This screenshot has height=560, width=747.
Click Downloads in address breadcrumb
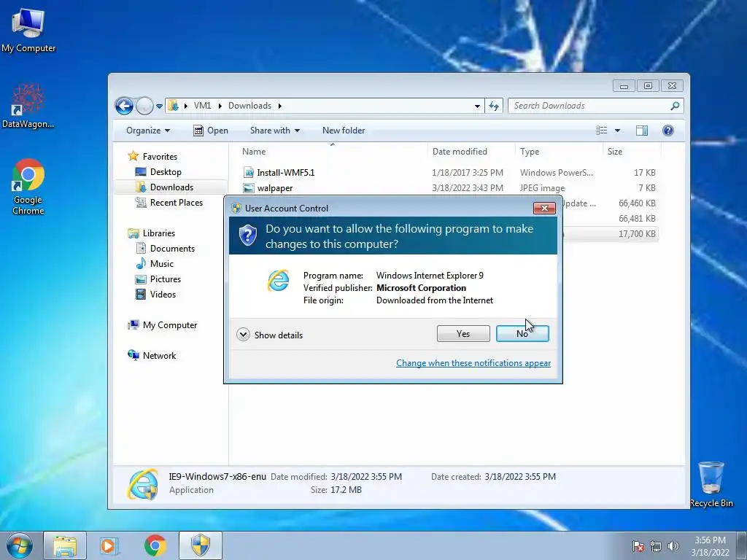[249, 106]
